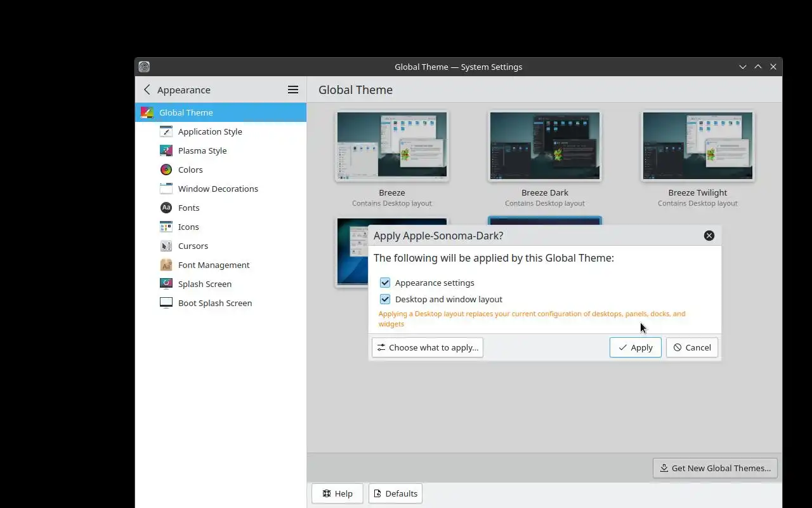This screenshot has height=508, width=812.
Task: Open the Colors settings page
Action: coord(221,170)
